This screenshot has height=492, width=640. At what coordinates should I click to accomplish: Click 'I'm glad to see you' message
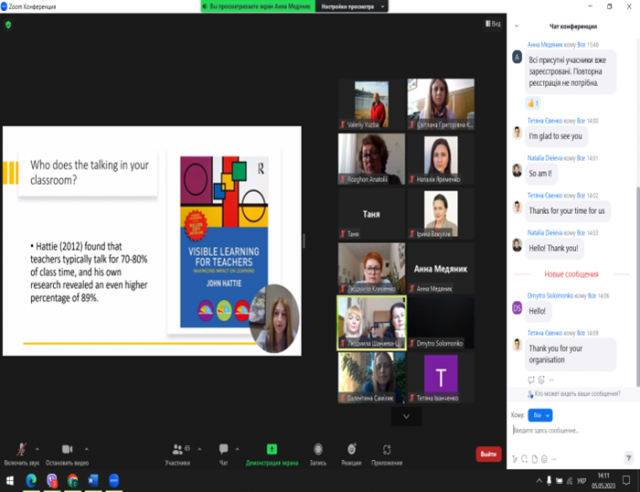(x=556, y=136)
